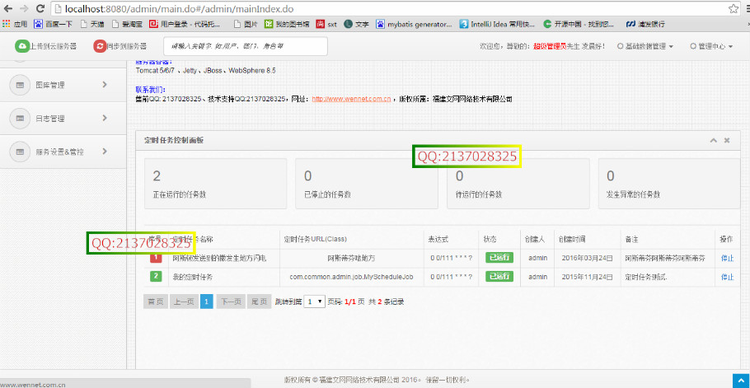The width and height of the screenshot is (750, 388).
Task: Open the 管理中心 dropdown menu
Action: [711, 46]
